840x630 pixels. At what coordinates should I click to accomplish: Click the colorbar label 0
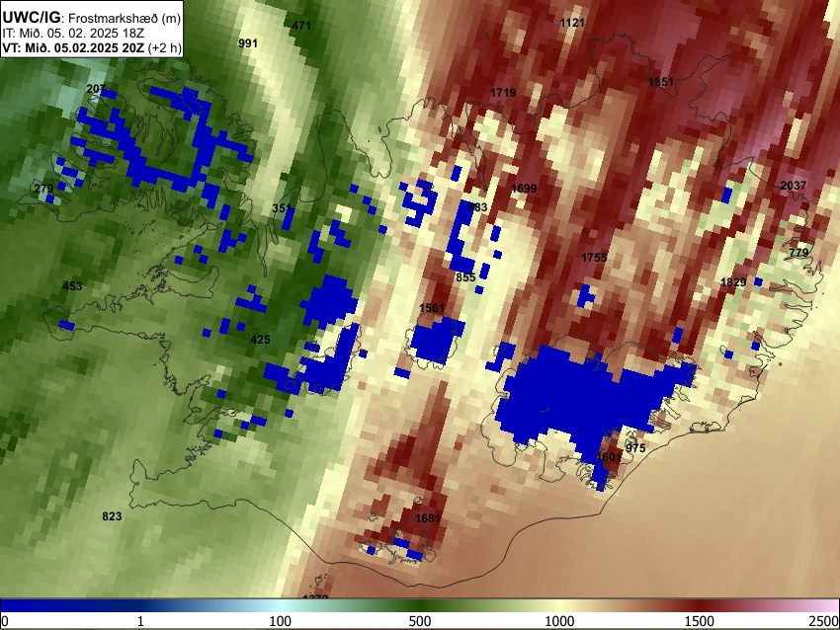pos(5,621)
